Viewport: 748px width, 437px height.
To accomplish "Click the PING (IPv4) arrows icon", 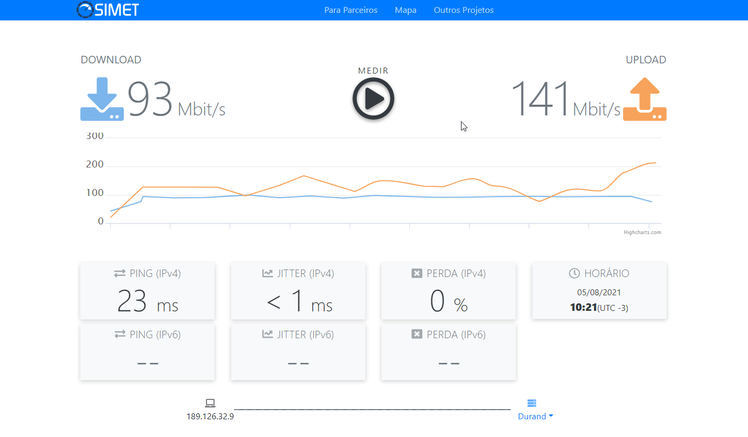I will click(120, 273).
